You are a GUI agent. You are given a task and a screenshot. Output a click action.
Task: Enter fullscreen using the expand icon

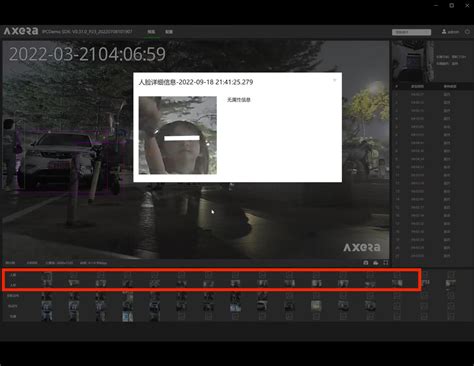pyautogui.click(x=386, y=263)
